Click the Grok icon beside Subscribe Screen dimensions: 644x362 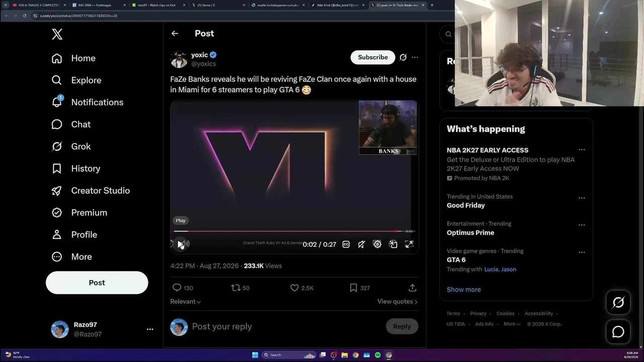[403, 57]
